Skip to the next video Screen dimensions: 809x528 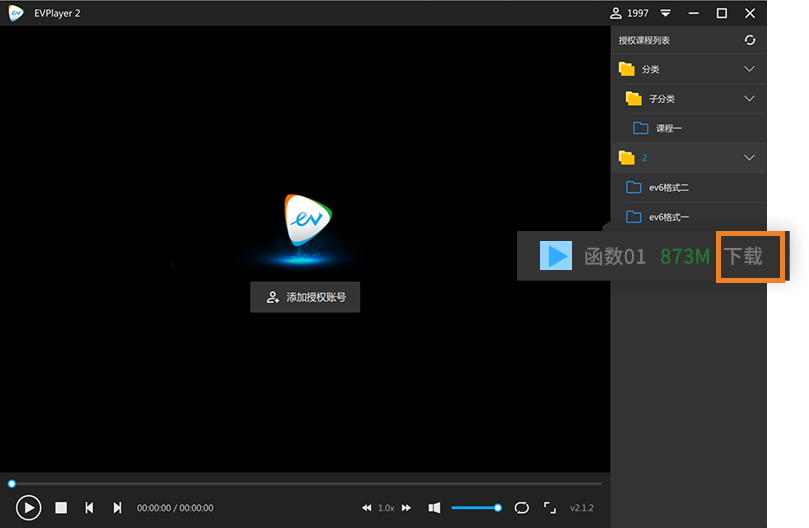tap(117, 508)
